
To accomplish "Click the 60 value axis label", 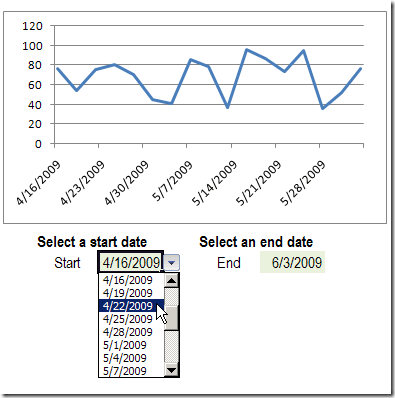I will point(34,85).
